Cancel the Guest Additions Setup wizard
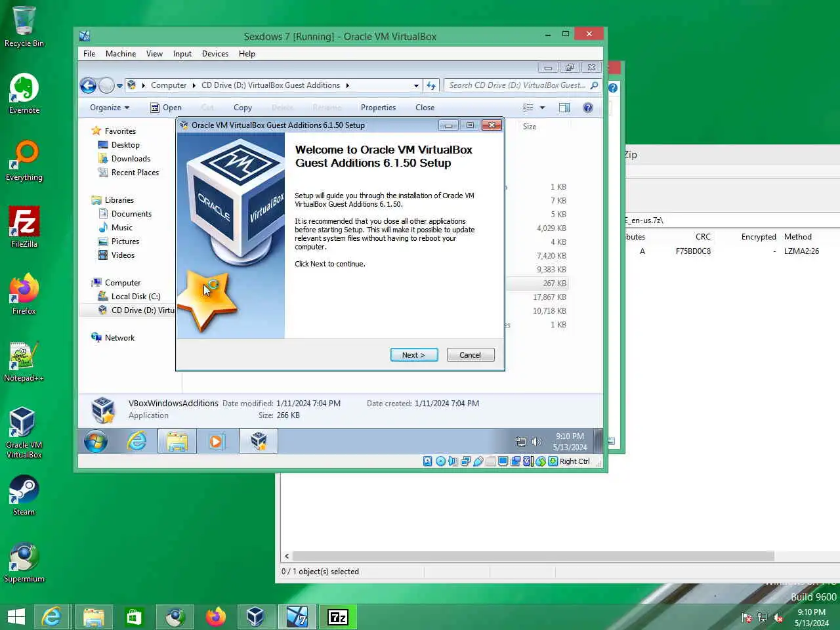 tap(471, 355)
